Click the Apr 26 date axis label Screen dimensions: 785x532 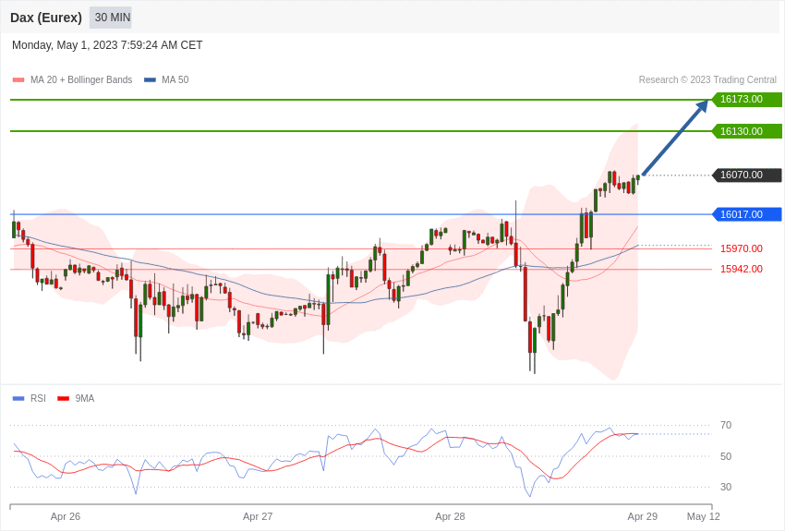66,516
